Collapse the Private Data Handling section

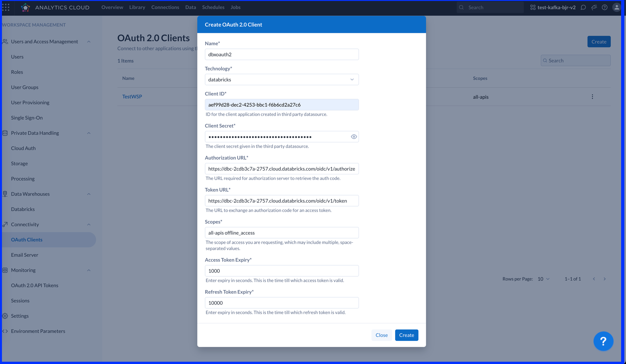pyautogui.click(x=89, y=133)
